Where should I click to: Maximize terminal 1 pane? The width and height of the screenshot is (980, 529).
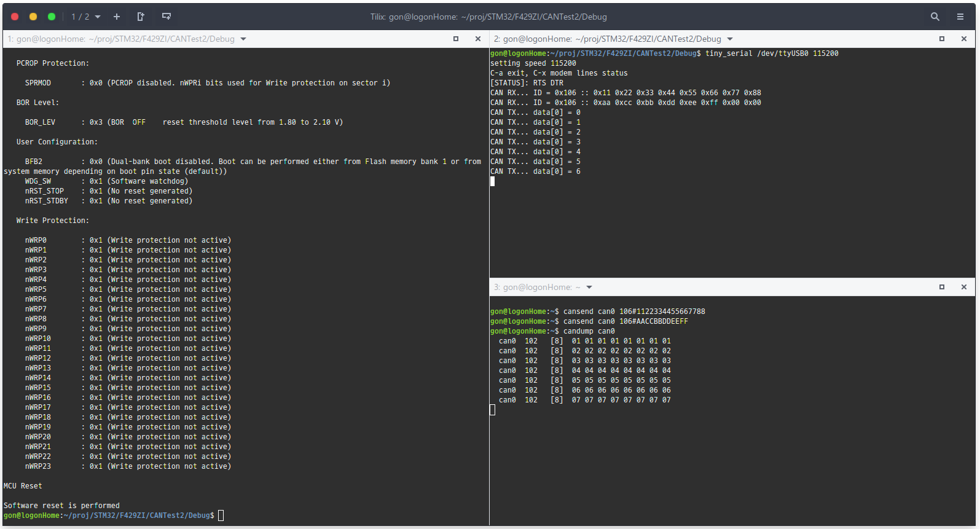456,39
